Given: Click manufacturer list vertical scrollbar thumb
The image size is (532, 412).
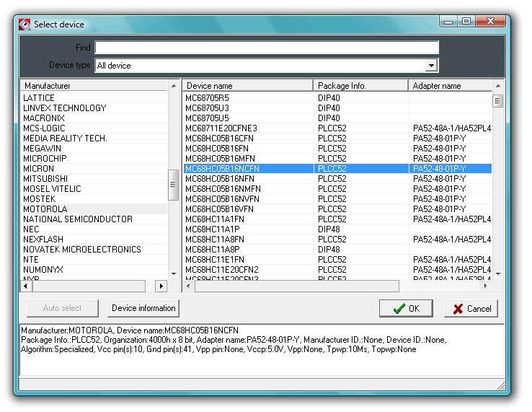Looking at the screenshot, I should [x=174, y=185].
